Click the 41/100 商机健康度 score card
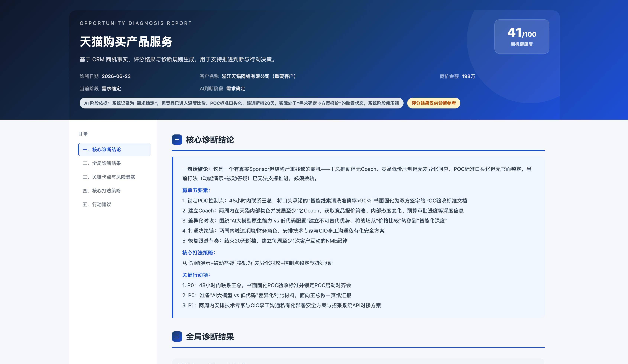 click(x=522, y=36)
